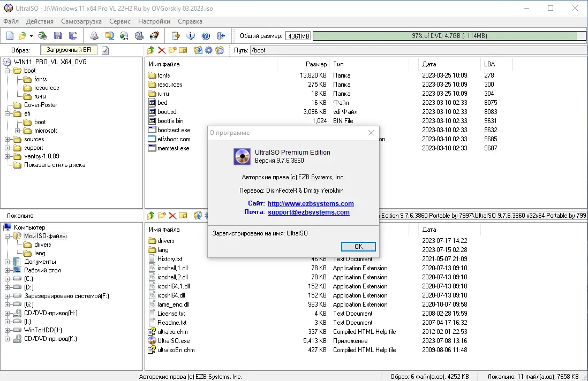
Task: Select boot.sdi file in image list
Action: click(x=168, y=112)
